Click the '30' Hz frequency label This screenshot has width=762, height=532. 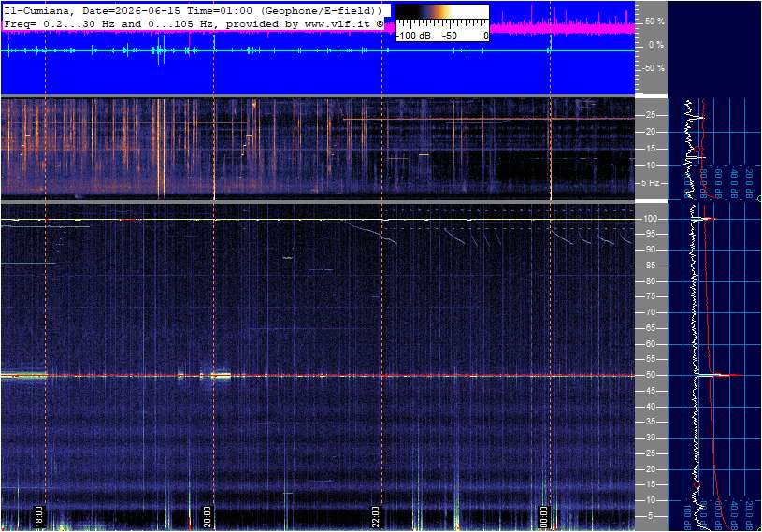(x=650, y=438)
